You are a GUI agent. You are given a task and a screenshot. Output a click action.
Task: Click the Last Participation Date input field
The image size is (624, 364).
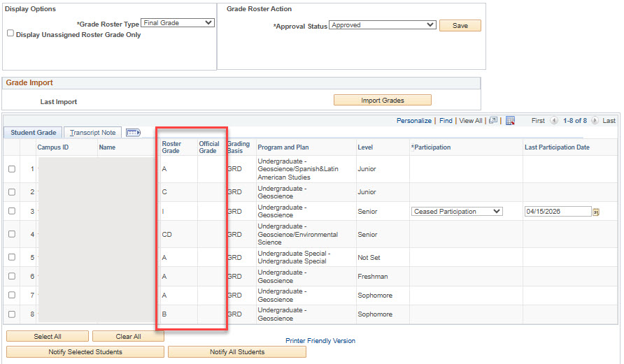(x=558, y=212)
